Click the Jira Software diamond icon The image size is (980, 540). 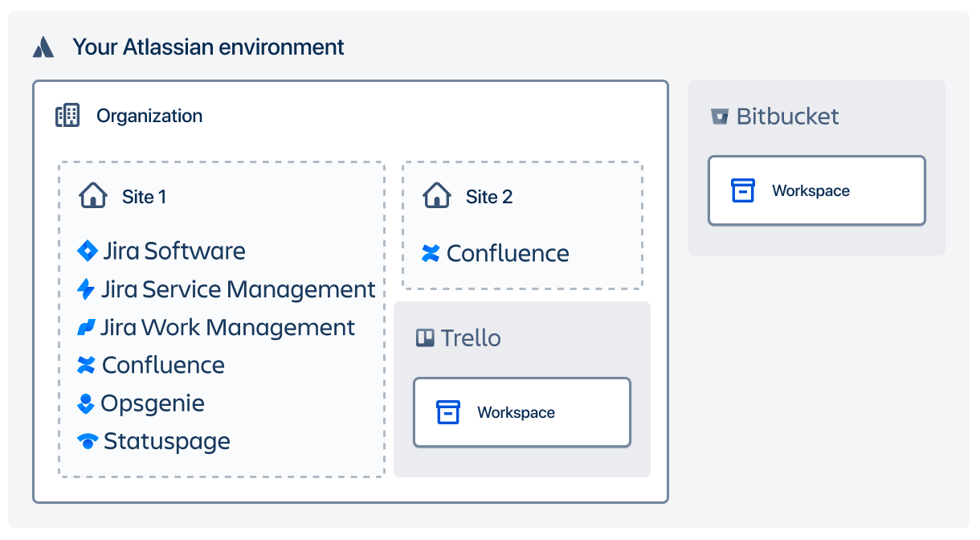click(x=87, y=251)
